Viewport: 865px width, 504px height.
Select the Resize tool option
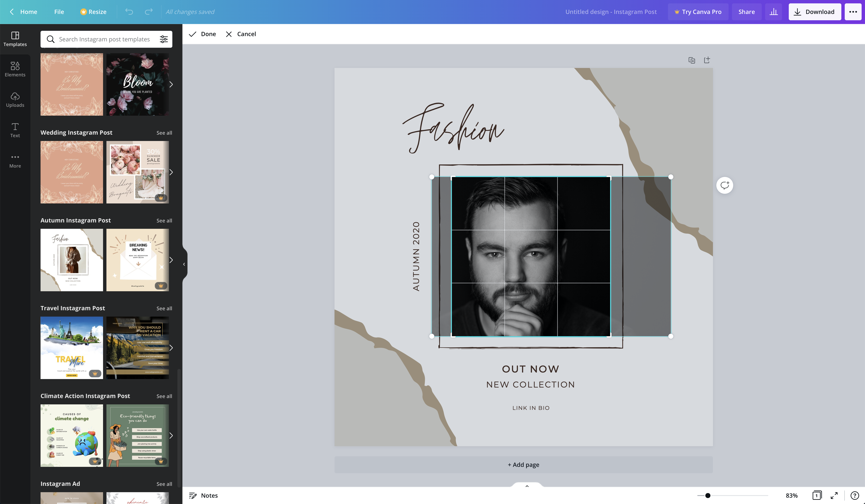pyautogui.click(x=93, y=11)
